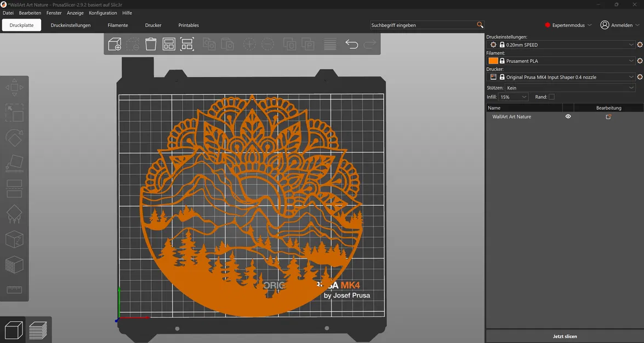Open the Infill 15% dropdown
Viewport: 644px width, 343px height.
click(514, 97)
